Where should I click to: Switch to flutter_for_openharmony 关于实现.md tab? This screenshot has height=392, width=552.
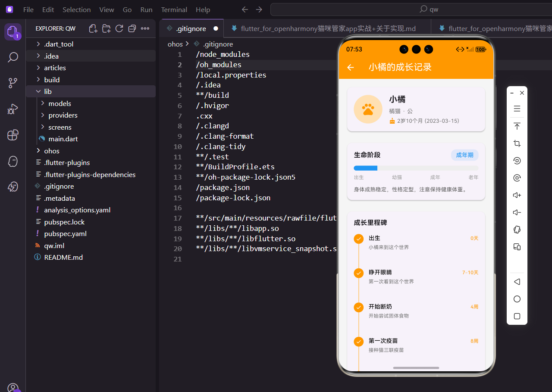tap(328, 28)
